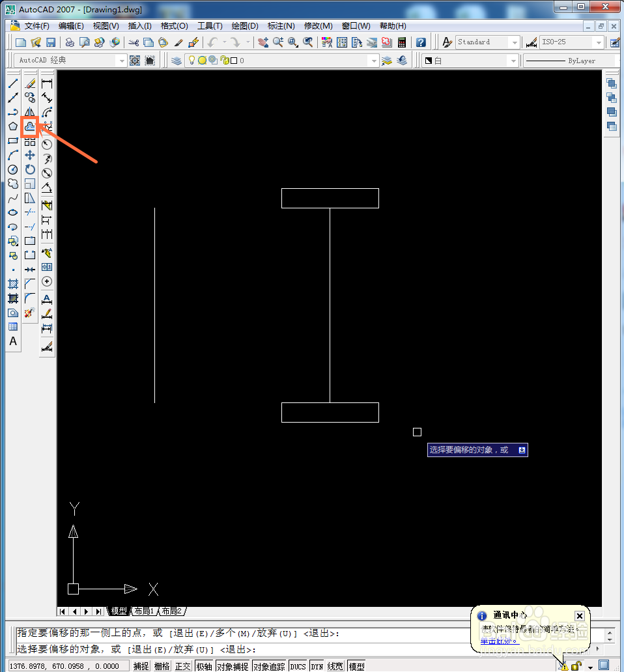
Task: Select the Trim tool
Action: coord(30,212)
